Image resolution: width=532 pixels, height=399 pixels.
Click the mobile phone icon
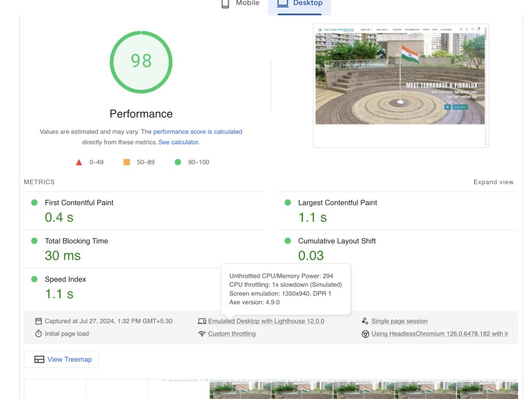tap(225, 4)
